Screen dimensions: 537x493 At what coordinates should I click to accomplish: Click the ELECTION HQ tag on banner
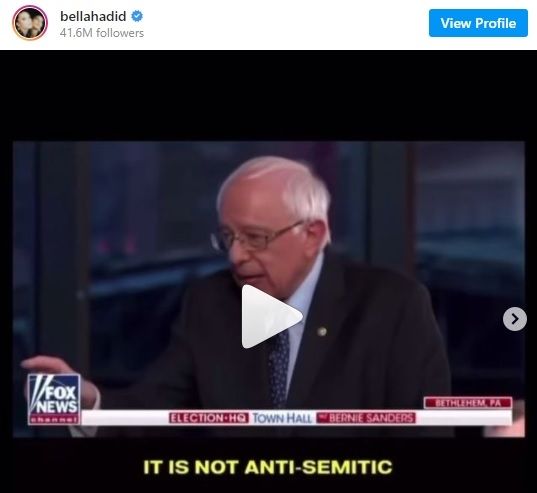pos(209,418)
